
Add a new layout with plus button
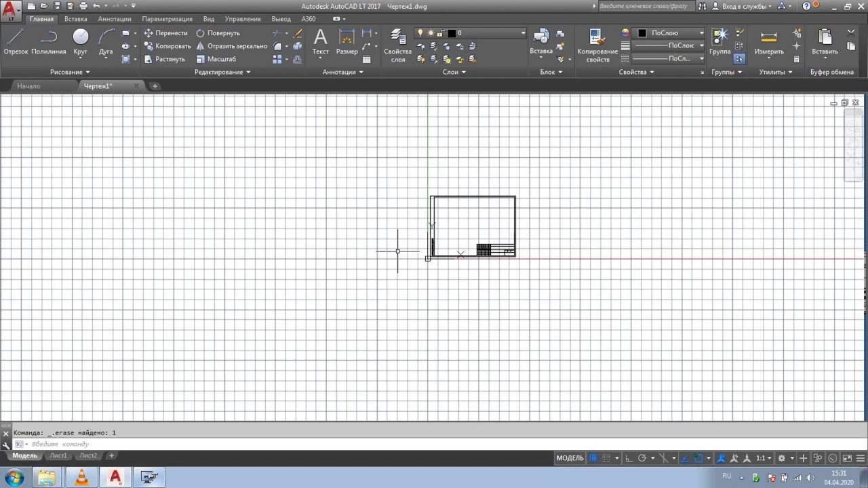(112, 455)
